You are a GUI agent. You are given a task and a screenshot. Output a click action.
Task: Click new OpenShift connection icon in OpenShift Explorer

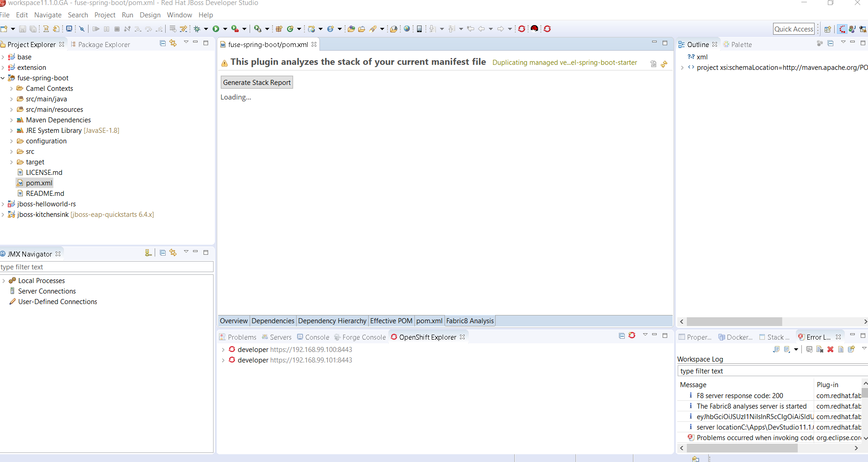(632, 336)
